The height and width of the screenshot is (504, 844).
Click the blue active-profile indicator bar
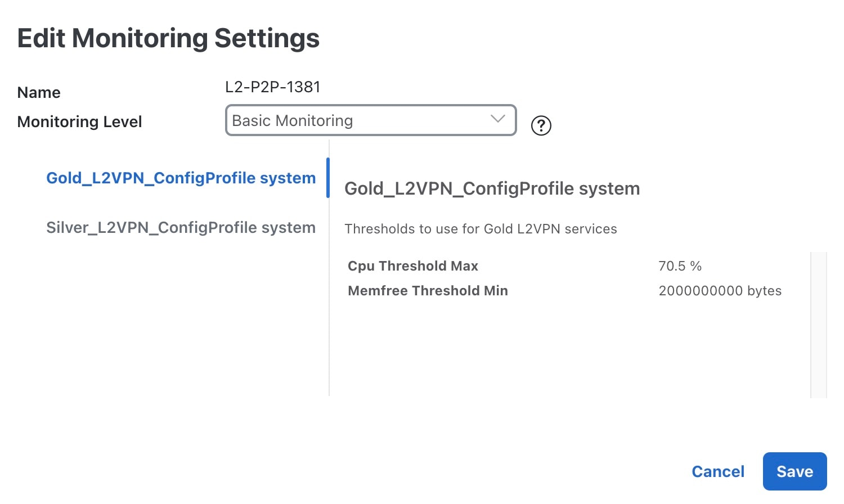(x=328, y=178)
